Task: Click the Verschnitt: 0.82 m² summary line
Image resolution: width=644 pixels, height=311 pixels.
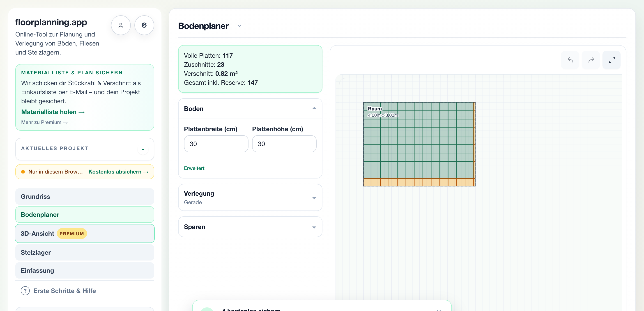Action: tap(211, 73)
